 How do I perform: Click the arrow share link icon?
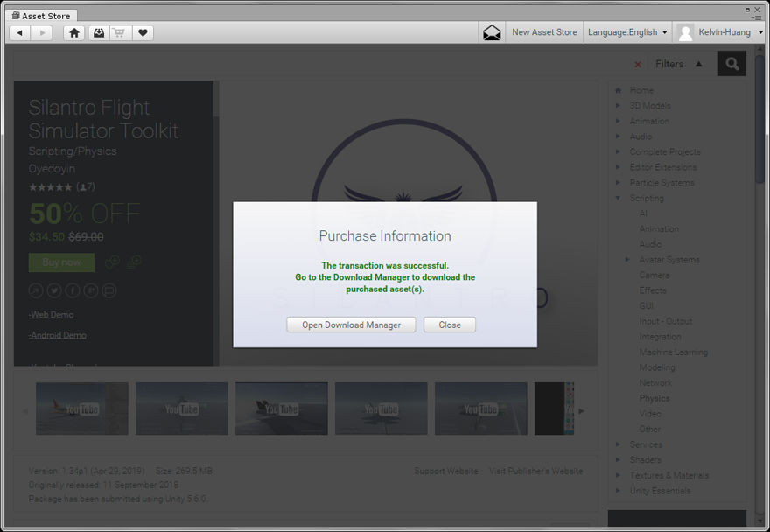click(36, 290)
